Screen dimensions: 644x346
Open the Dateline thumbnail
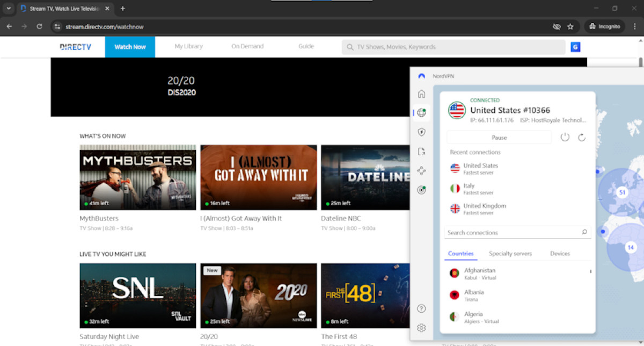click(365, 177)
